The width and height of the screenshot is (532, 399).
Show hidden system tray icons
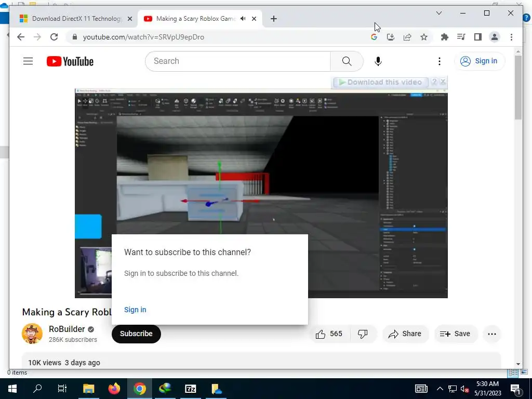[440, 389]
